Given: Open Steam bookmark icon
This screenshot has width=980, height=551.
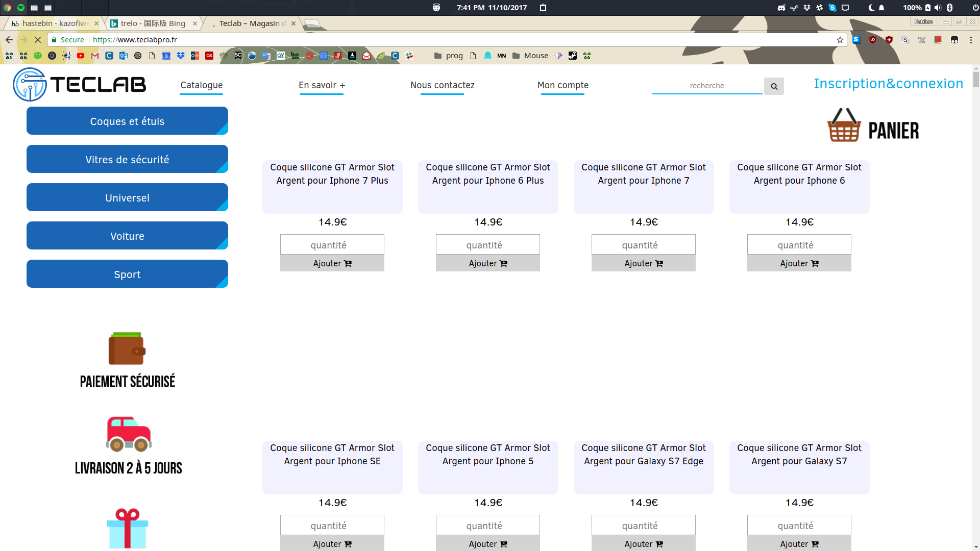Looking at the screenshot, I should point(573,56).
